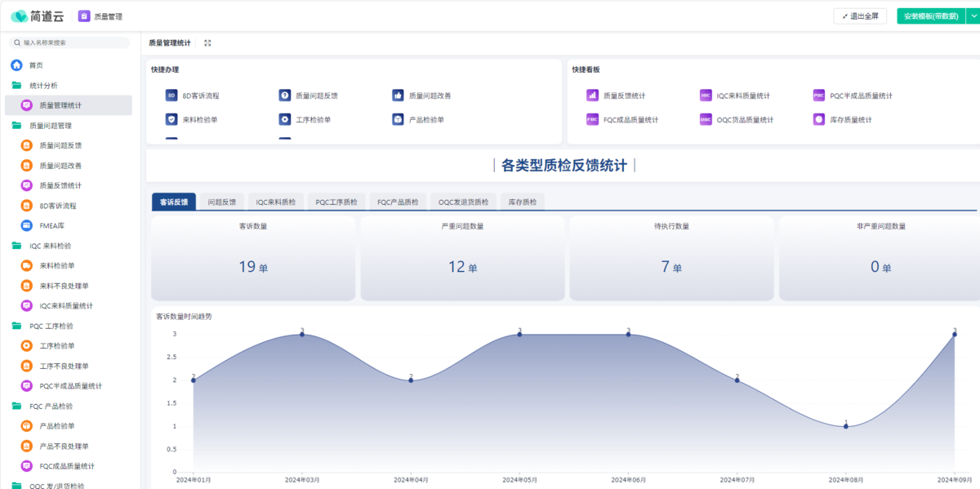
Task: Click orange icon of 来料不良处理单
Action: [x=26, y=286]
